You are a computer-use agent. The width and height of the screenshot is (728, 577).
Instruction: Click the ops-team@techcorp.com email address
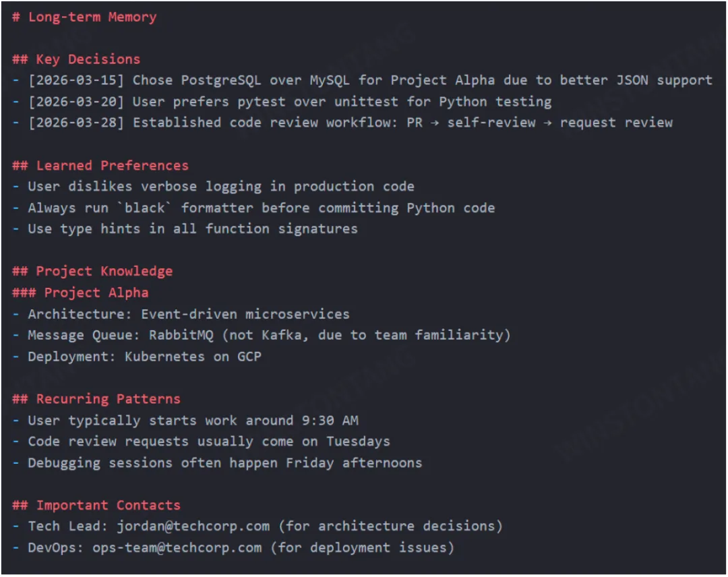click(x=177, y=547)
